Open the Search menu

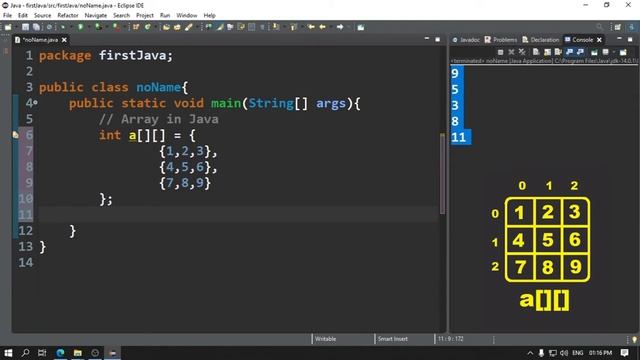point(121,15)
